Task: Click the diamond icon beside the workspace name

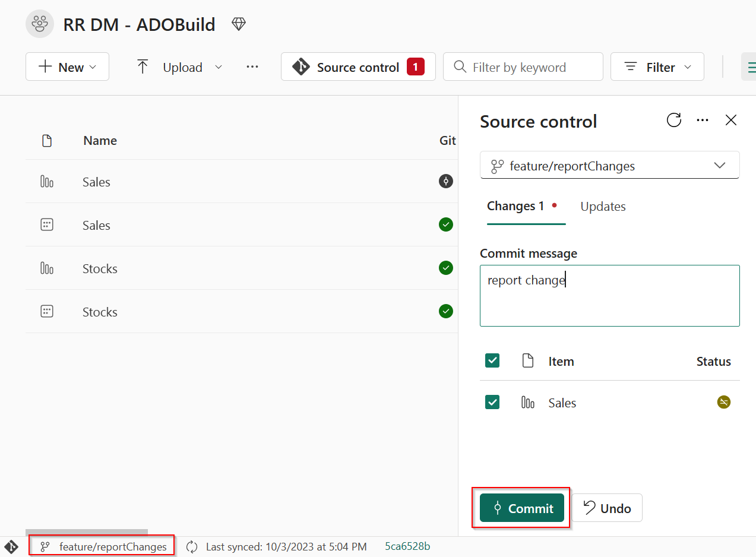Action: [238, 24]
